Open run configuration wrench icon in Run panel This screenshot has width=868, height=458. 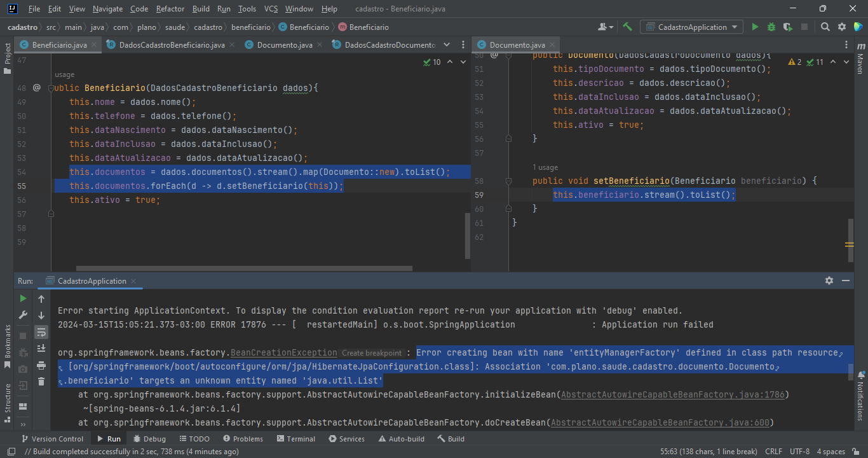tap(23, 315)
